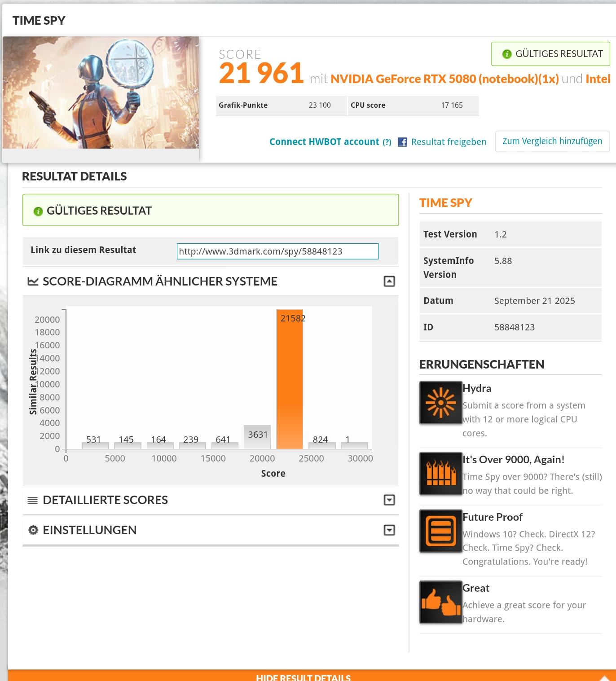Click the Errungenschaften heading
The height and width of the screenshot is (681, 616).
(482, 365)
